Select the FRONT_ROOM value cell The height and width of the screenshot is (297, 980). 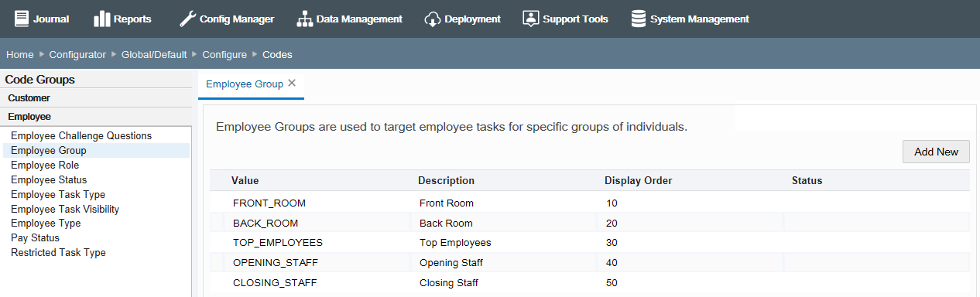269,203
